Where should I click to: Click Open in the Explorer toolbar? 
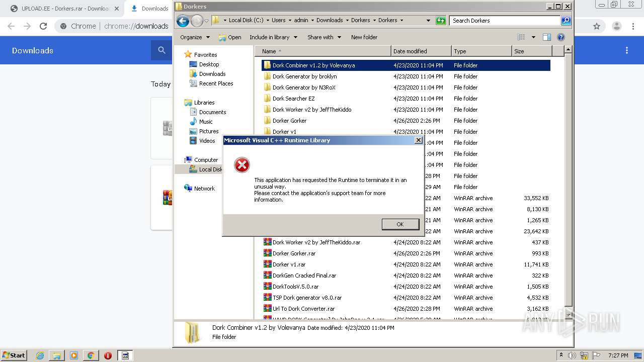coord(230,37)
